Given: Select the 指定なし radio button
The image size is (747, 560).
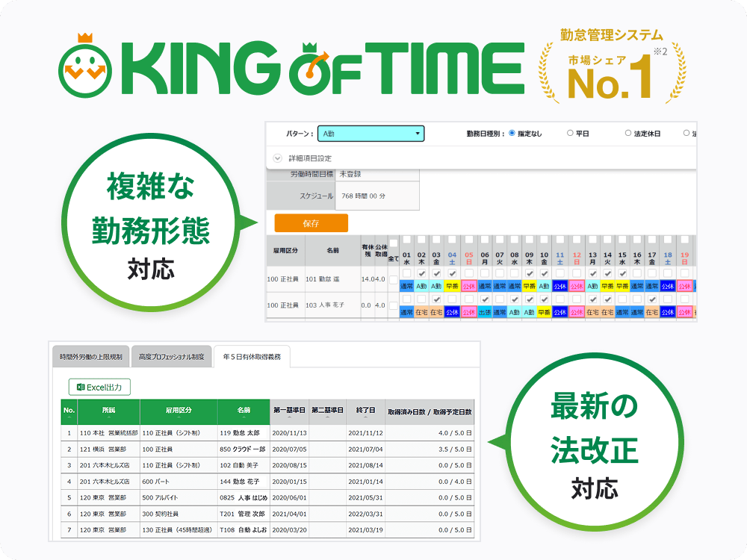Looking at the screenshot, I should click(x=512, y=134).
